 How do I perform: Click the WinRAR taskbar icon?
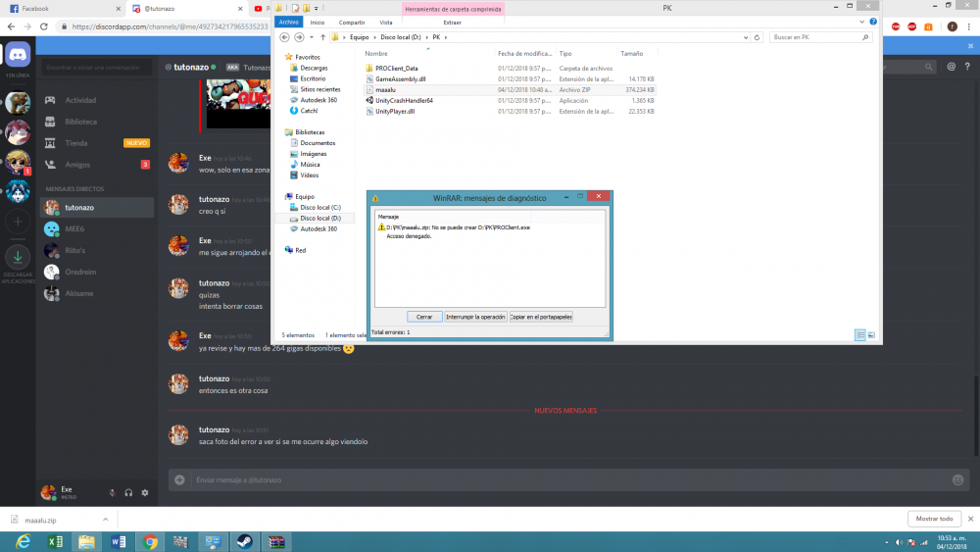275,541
